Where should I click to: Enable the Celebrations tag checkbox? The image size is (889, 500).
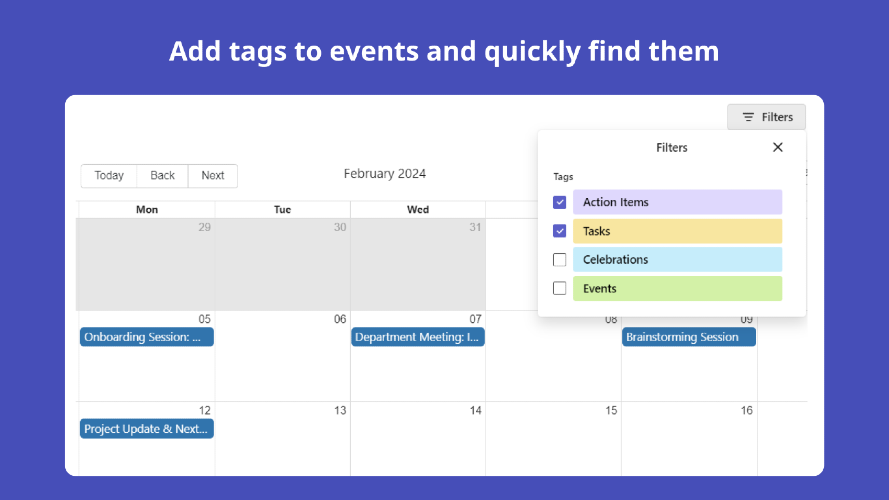pos(560,260)
